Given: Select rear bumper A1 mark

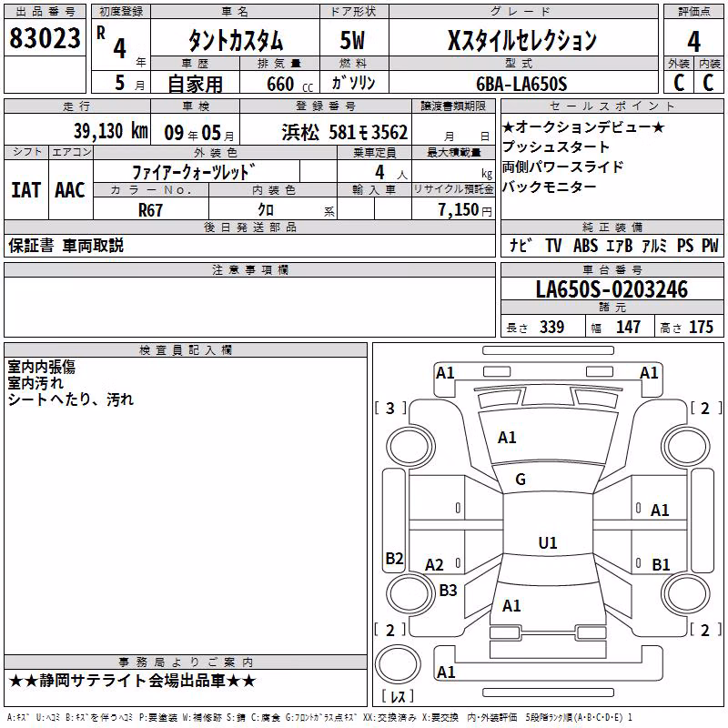Looking at the screenshot, I should pyautogui.click(x=446, y=672).
